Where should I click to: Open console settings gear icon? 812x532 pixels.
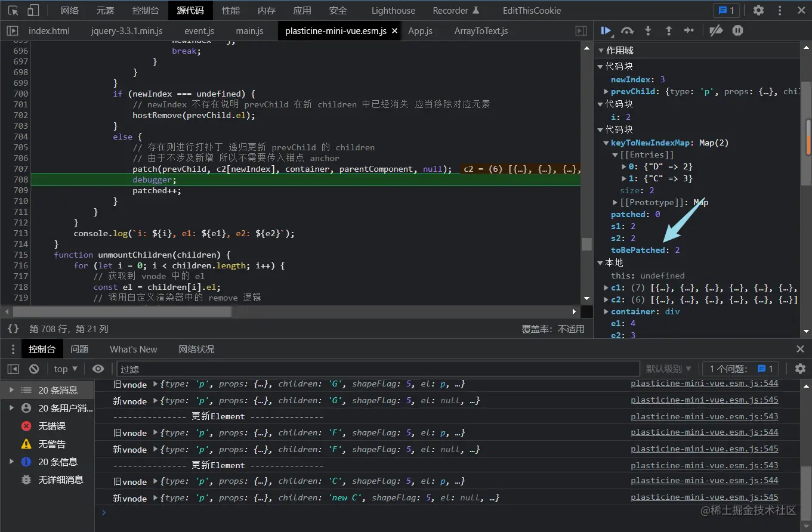800,369
